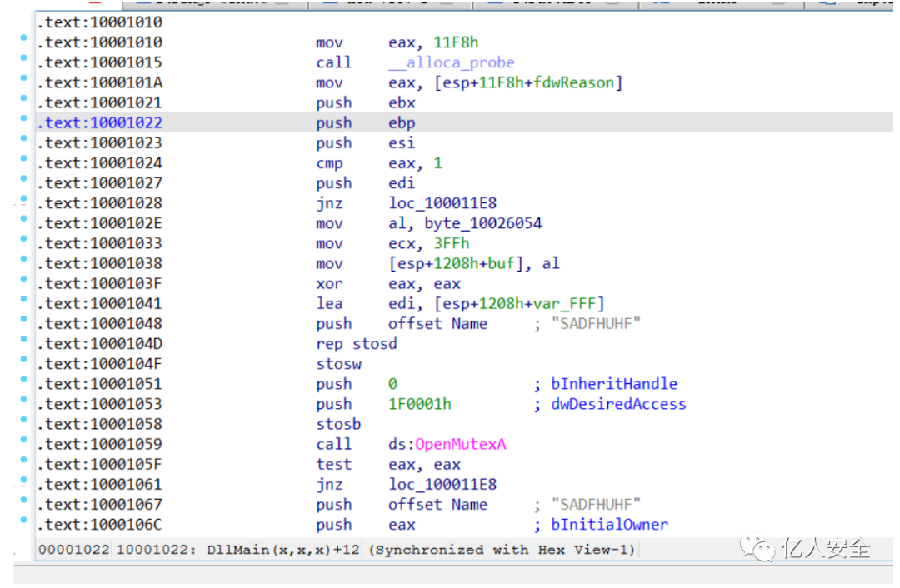Click offset Name operand at address 10001048
This screenshot has height=588, width=900.
pos(438,324)
